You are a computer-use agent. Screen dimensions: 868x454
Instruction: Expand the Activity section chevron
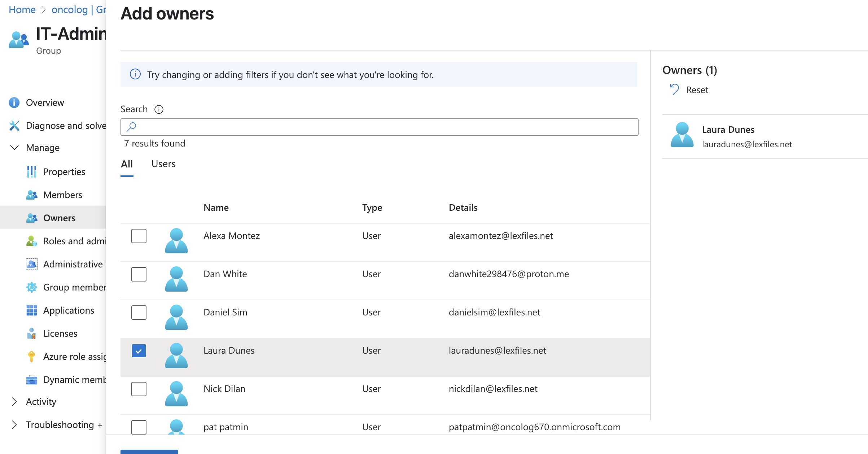(x=14, y=402)
